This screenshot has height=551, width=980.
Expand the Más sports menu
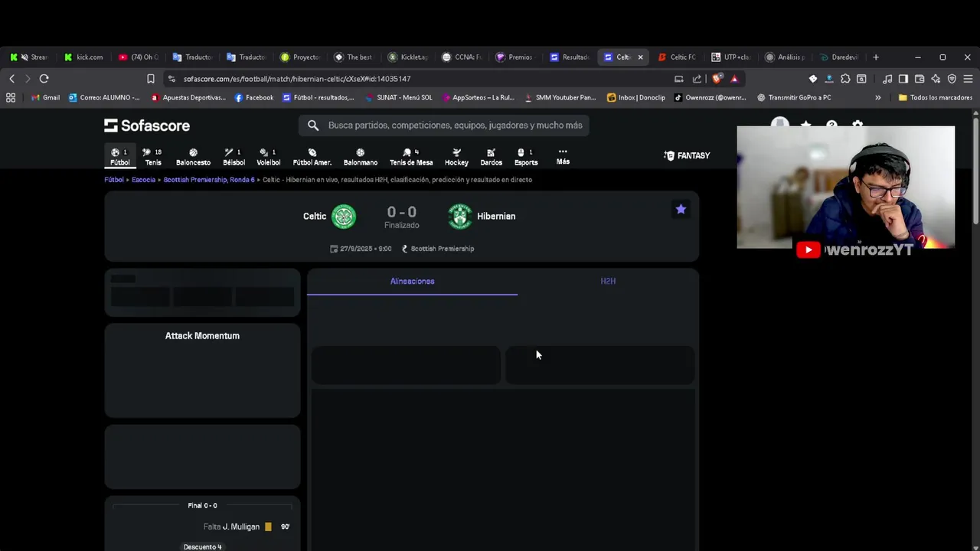point(563,157)
